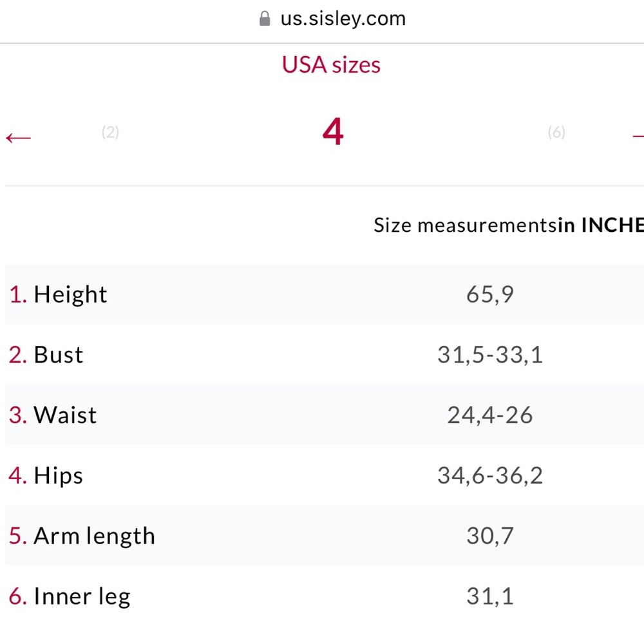644x644 pixels.
Task: Tap the padlock icon in address bar
Action: (x=265, y=19)
